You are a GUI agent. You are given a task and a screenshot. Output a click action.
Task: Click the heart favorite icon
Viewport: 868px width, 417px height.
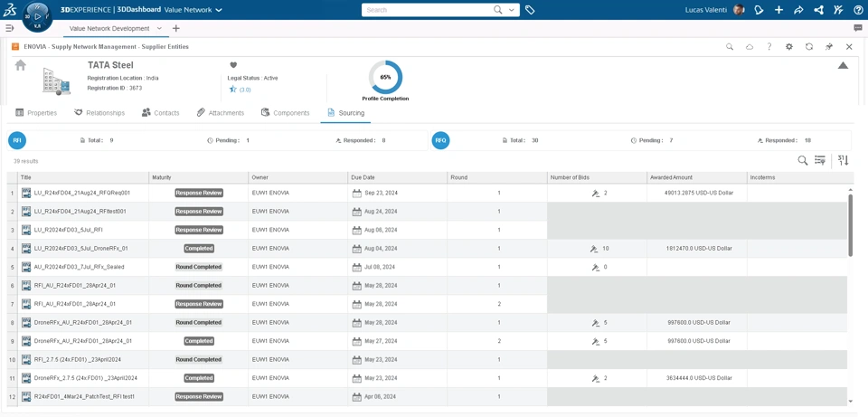point(233,65)
